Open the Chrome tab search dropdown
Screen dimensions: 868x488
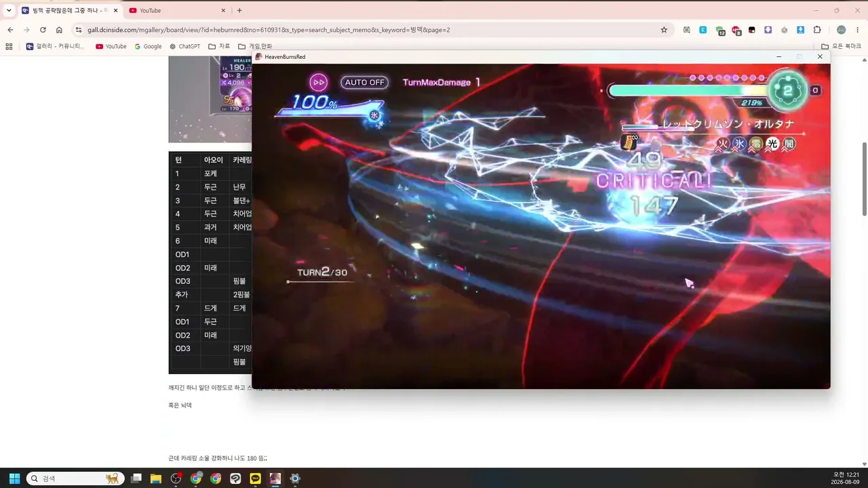pos(9,10)
